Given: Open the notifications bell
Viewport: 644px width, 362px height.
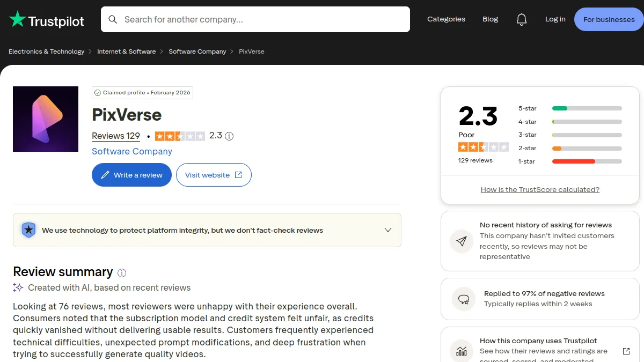Looking at the screenshot, I should (x=522, y=19).
